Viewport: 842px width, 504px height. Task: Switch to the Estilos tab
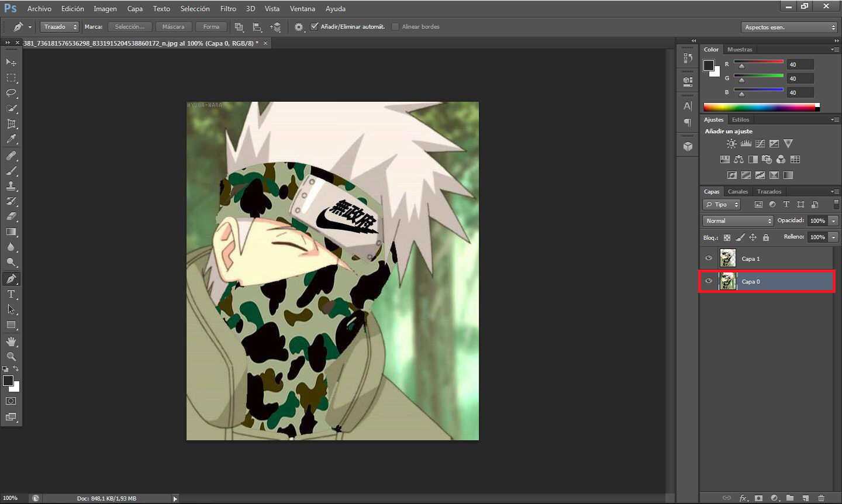(740, 120)
